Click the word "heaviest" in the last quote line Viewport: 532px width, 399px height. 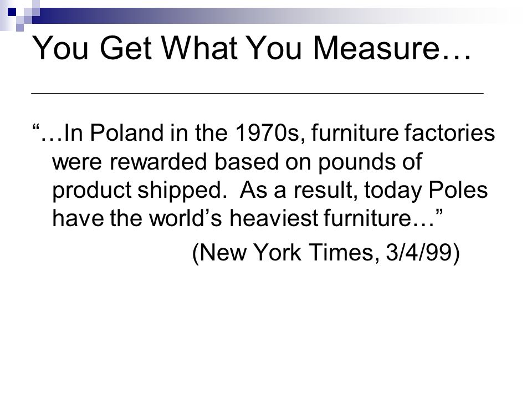(x=273, y=217)
